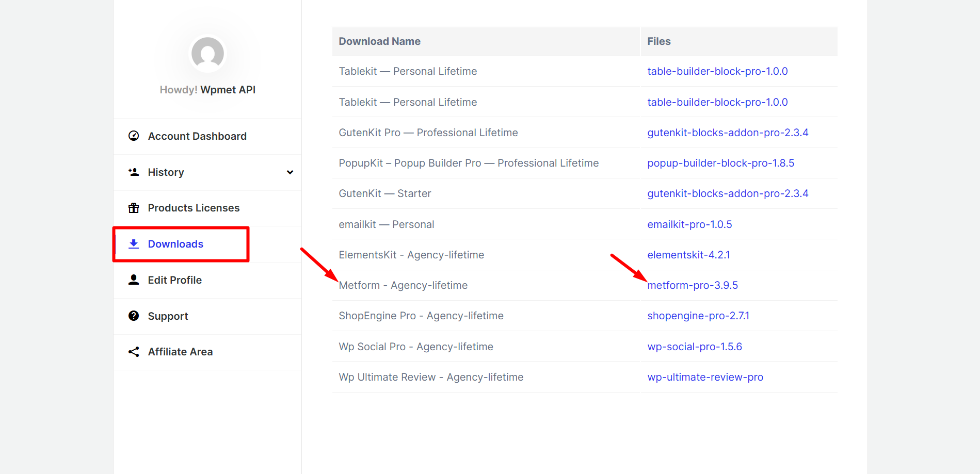The height and width of the screenshot is (474, 980).
Task: Click the Downloads download-arrow icon
Action: tap(134, 243)
